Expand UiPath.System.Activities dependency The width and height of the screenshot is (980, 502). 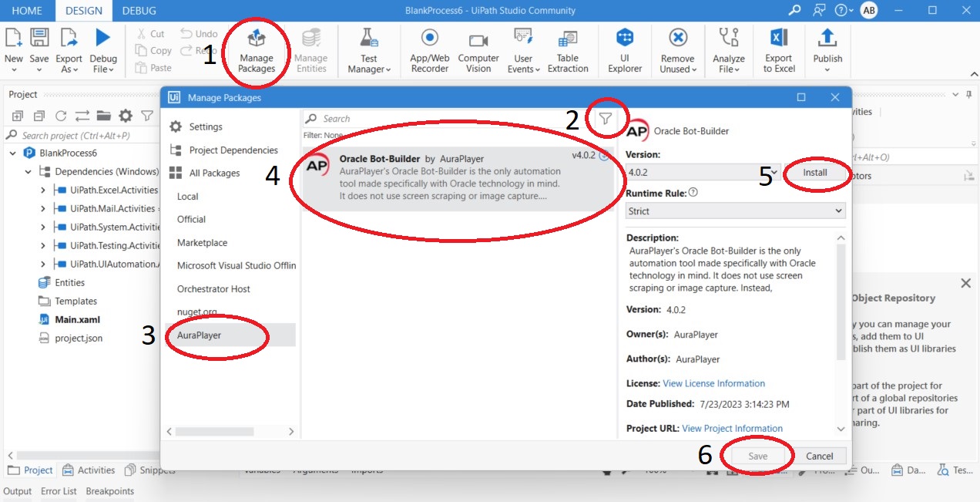[43, 227]
